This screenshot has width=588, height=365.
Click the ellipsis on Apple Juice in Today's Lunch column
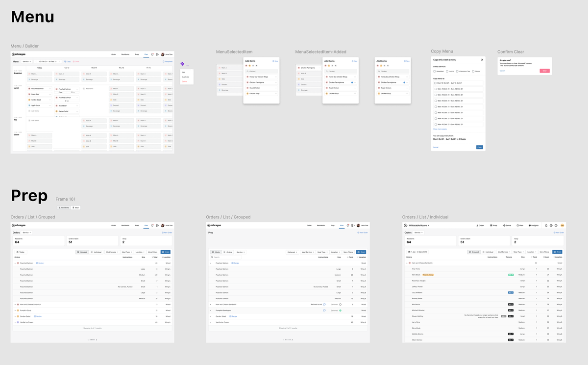[49, 105]
